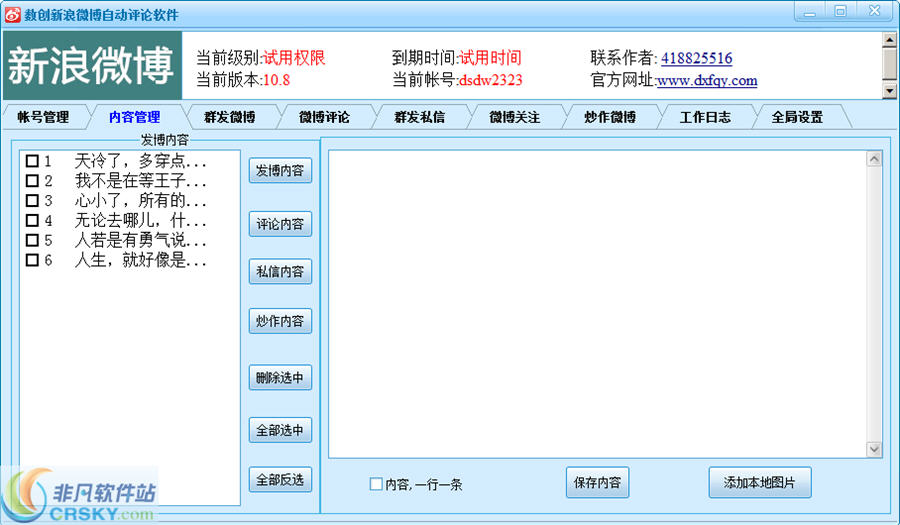
Task: Select row text 心小了，所有的...
Action: (140, 200)
